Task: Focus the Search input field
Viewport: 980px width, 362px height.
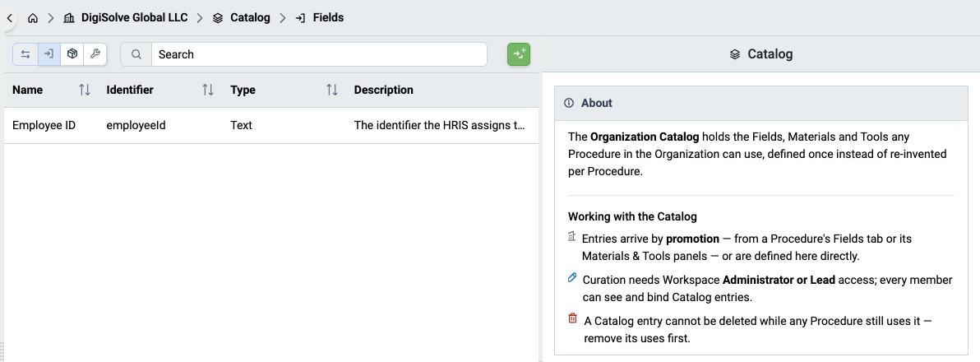Action: [x=319, y=54]
